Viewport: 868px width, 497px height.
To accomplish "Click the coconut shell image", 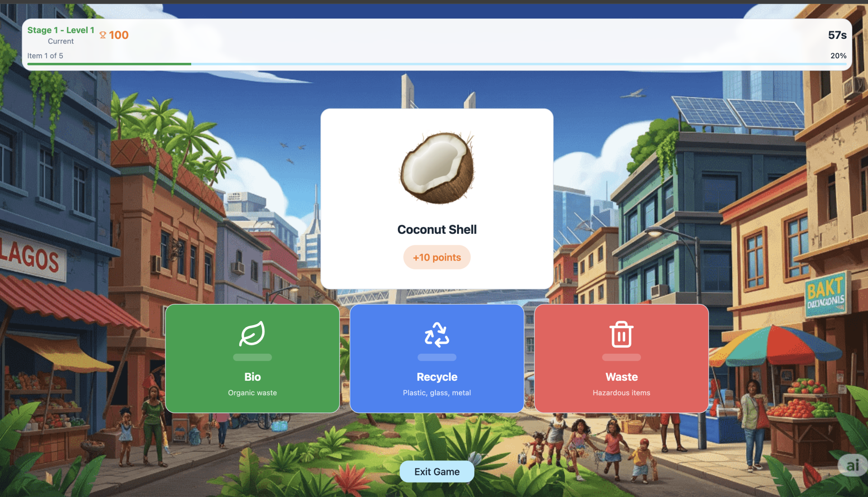I will coord(437,168).
